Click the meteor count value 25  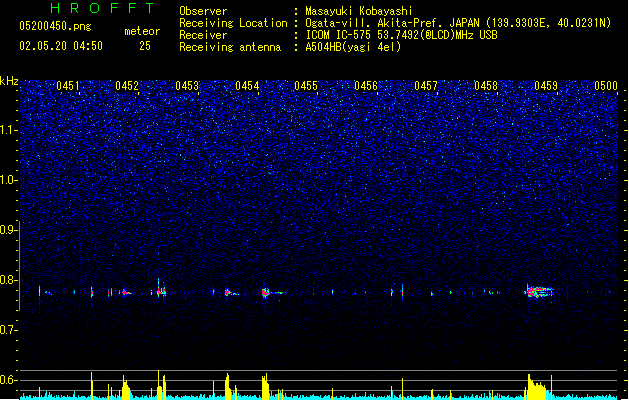click(145, 46)
